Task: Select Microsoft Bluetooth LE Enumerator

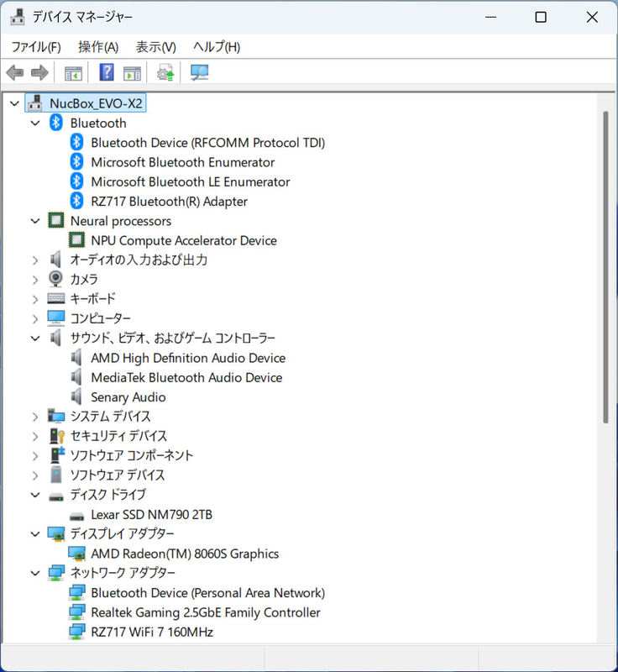Action: pyautogui.click(x=191, y=181)
